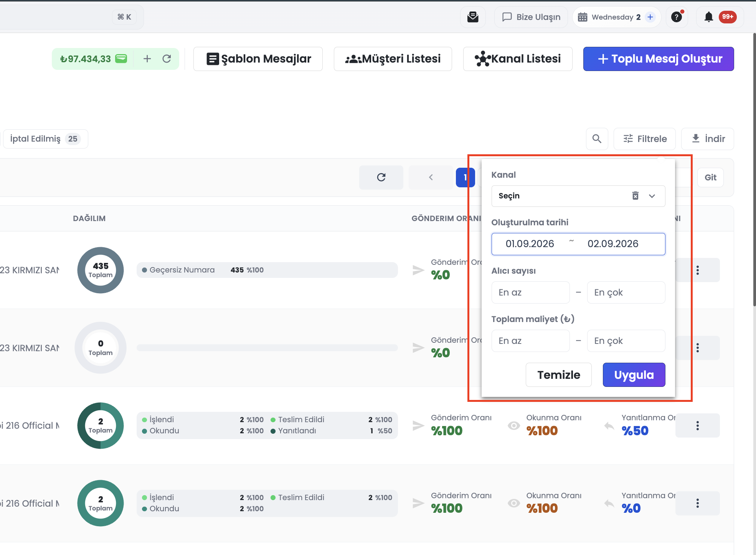The image size is (756, 555).
Task: Click Okunma Oranı eye icon in last row
Action: pos(514,503)
